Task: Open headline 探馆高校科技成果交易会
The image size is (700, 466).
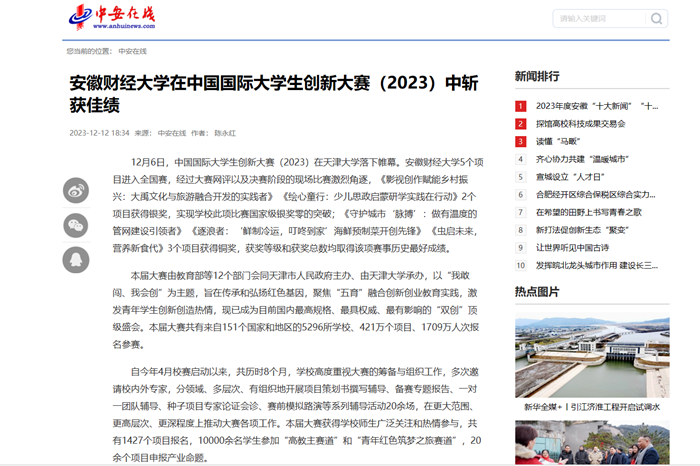Action: pos(580,124)
